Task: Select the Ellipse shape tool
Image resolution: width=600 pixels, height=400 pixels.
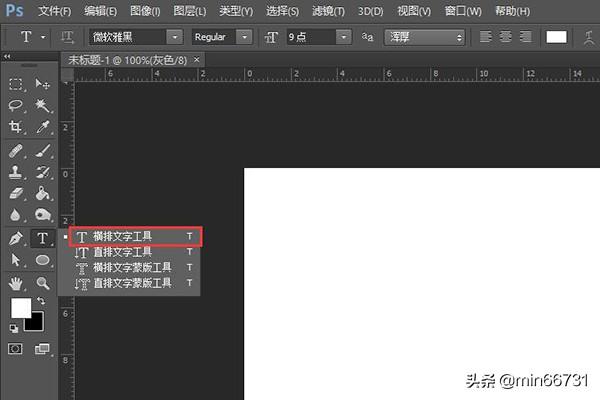Action: click(x=42, y=260)
